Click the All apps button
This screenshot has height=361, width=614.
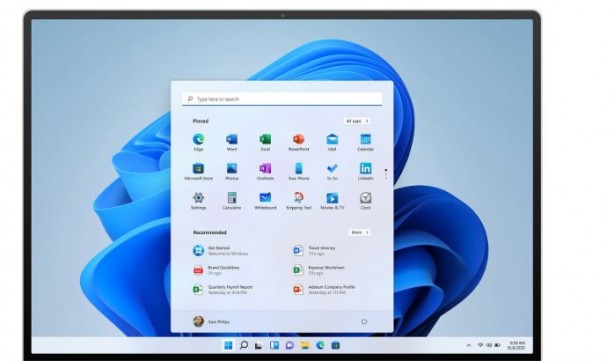pyautogui.click(x=357, y=121)
